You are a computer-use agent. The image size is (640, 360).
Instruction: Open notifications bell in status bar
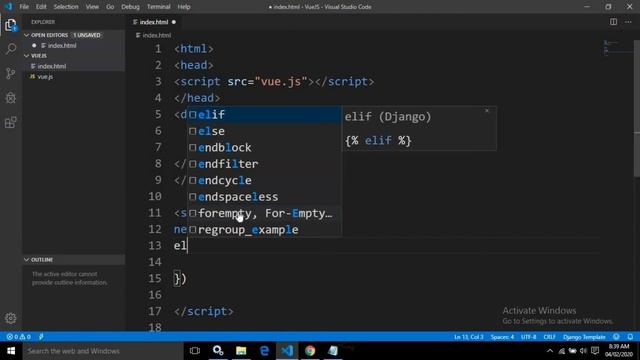[630, 337]
